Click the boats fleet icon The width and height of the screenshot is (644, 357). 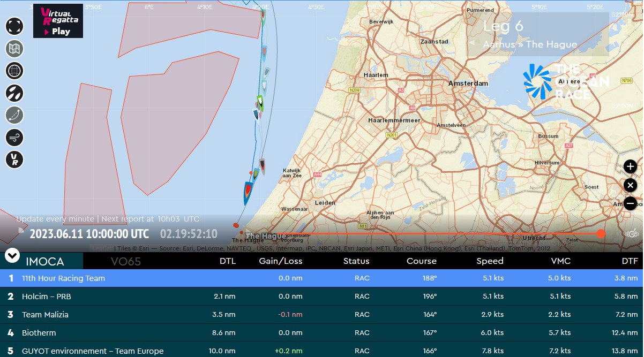pyautogui.click(x=14, y=93)
